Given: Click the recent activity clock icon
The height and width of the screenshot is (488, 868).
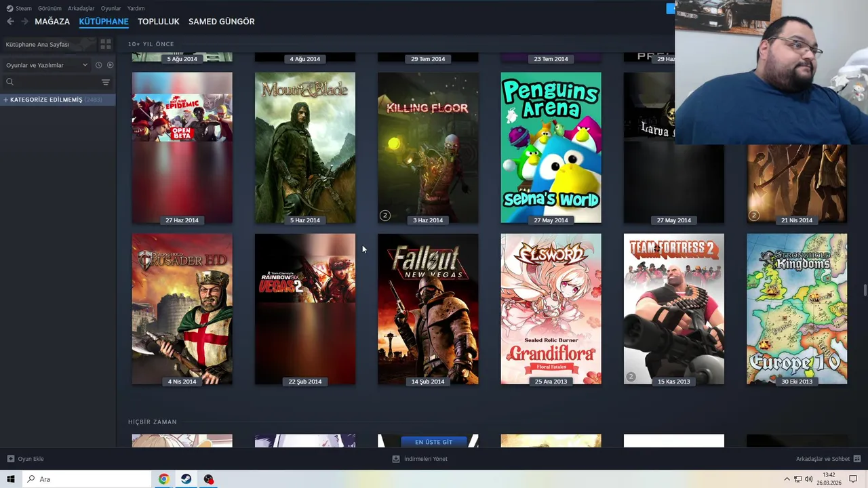Looking at the screenshot, I should point(98,65).
